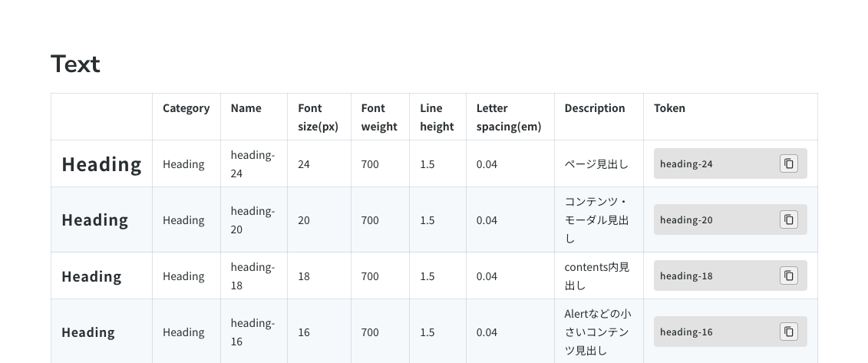
Task: Click the ページ見出し description cell
Action: [x=596, y=164]
